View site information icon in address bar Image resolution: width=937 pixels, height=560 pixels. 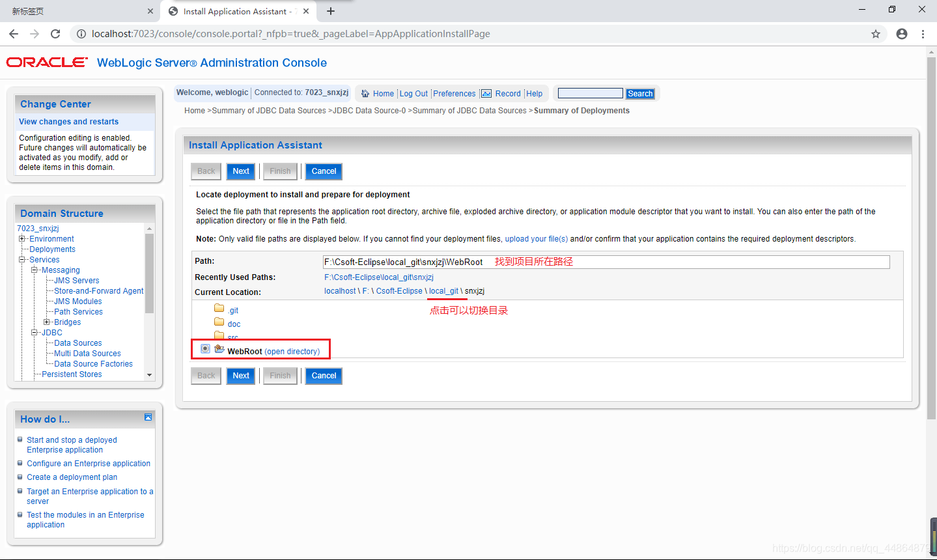click(x=81, y=34)
